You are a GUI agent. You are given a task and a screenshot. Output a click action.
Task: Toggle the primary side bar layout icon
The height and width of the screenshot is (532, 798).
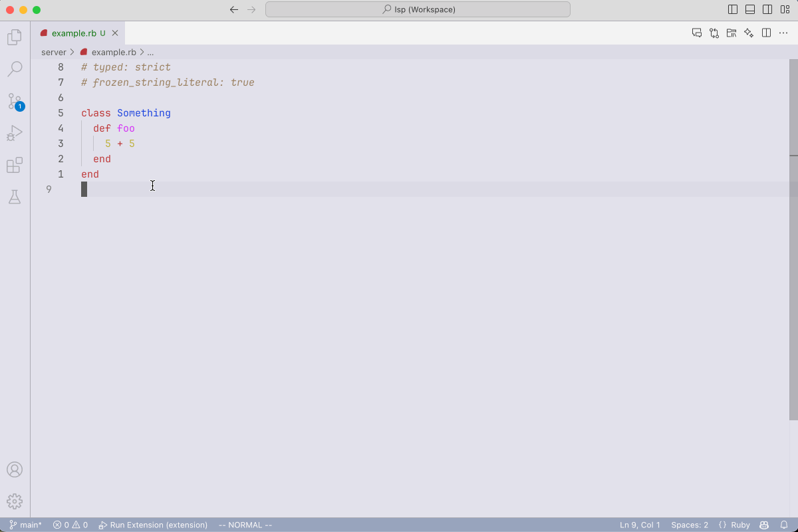(733, 9)
